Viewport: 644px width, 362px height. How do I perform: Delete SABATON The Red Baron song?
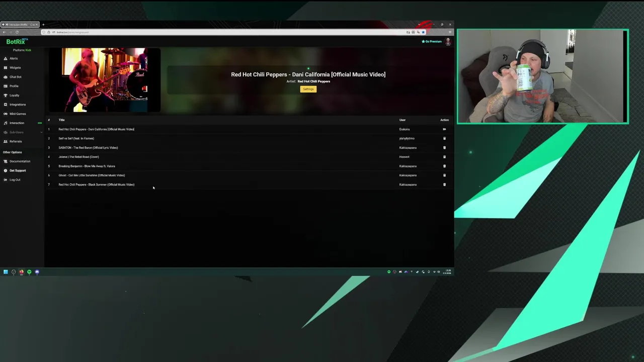[444, 147]
